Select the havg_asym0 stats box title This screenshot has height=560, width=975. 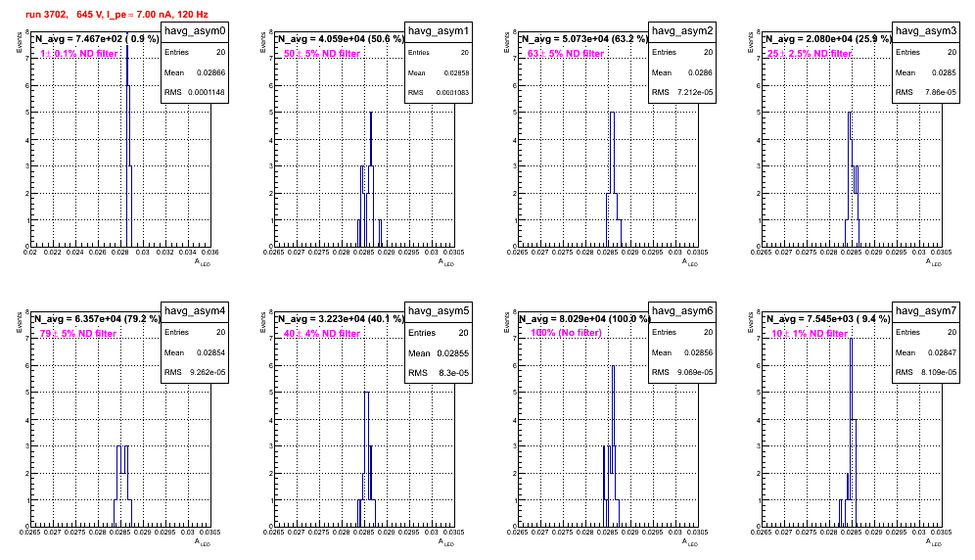(x=195, y=31)
